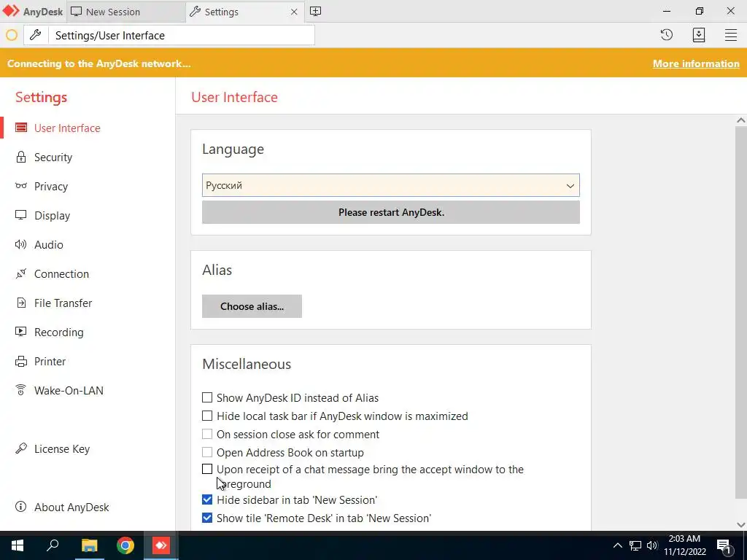Check chat message bring window to foreground
The height and width of the screenshot is (560, 747).
pos(206,469)
